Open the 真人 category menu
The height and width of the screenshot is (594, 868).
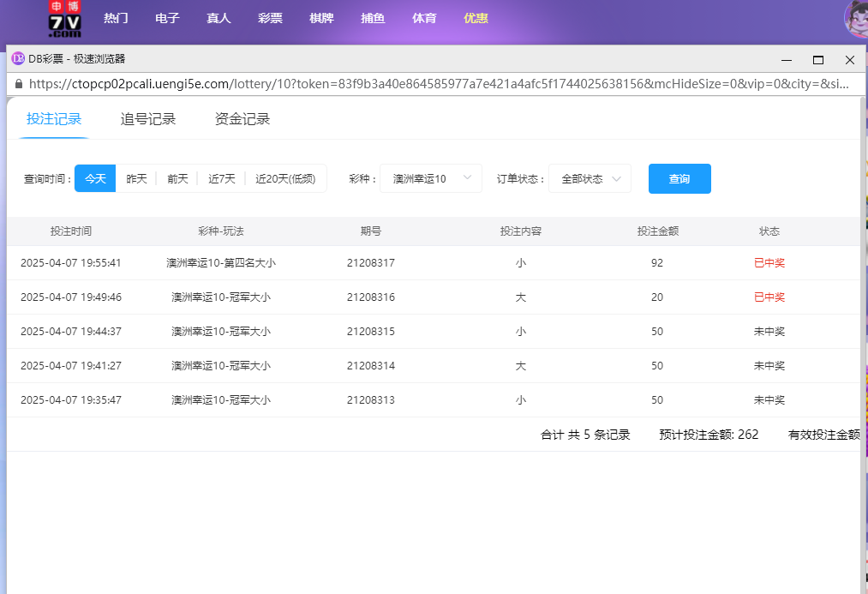(218, 18)
